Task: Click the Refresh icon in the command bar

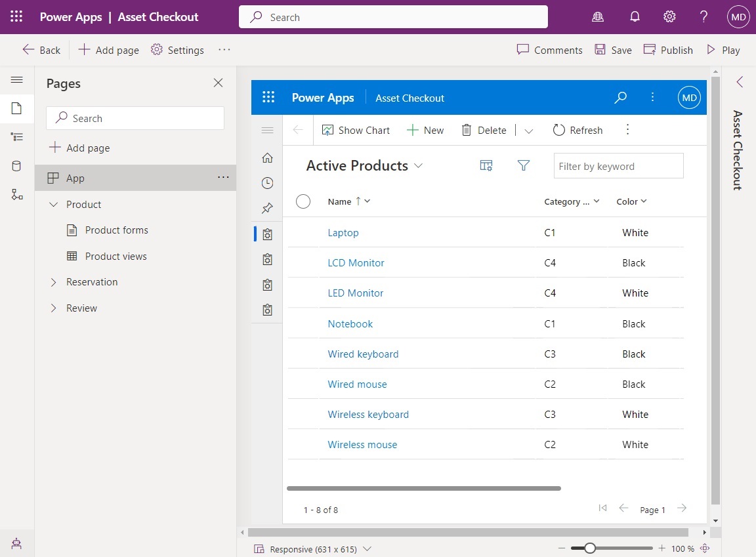Action: (x=577, y=130)
